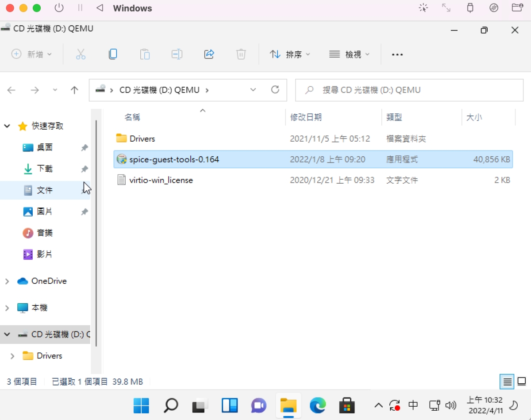The image size is (531, 420).
Task: Click the volume speaker tray icon
Action: click(x=451, y=405)
